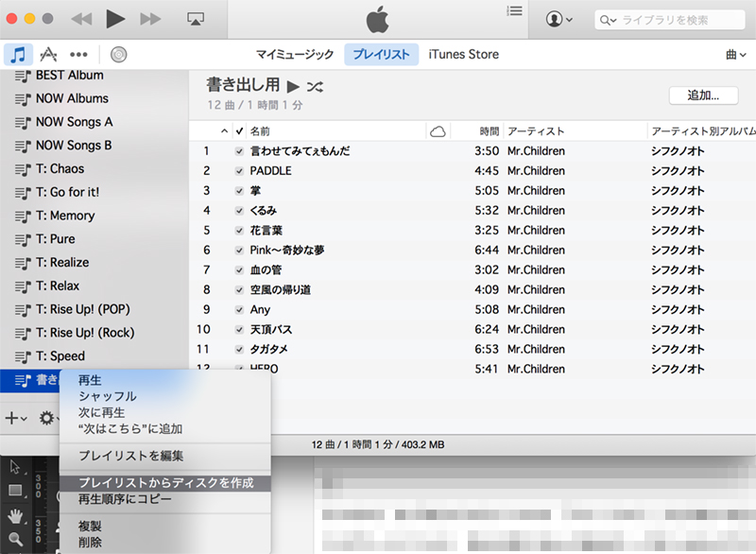Click the fast-forward next track button
Image resolution: width=756 pixels, height=554 pixels.
(x=150, y=19)
